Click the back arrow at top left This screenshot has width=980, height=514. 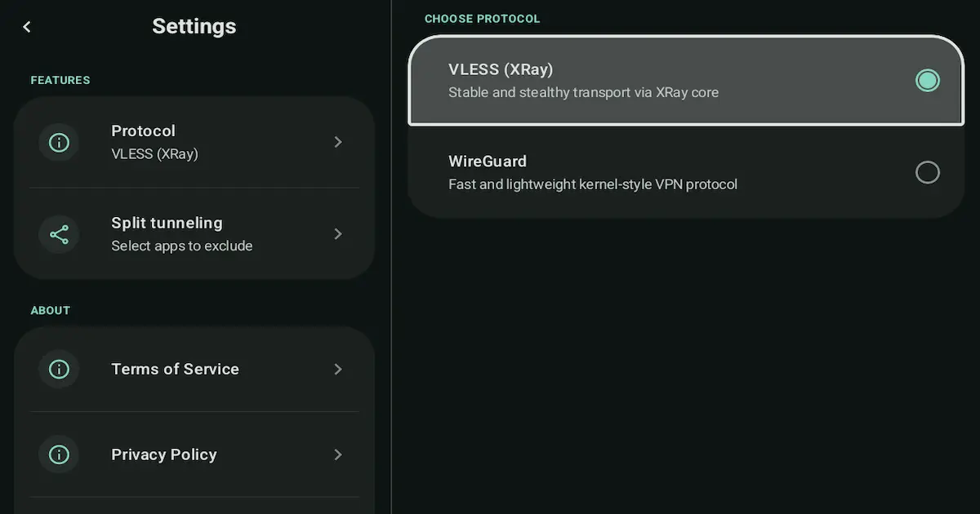click(27, 26)
